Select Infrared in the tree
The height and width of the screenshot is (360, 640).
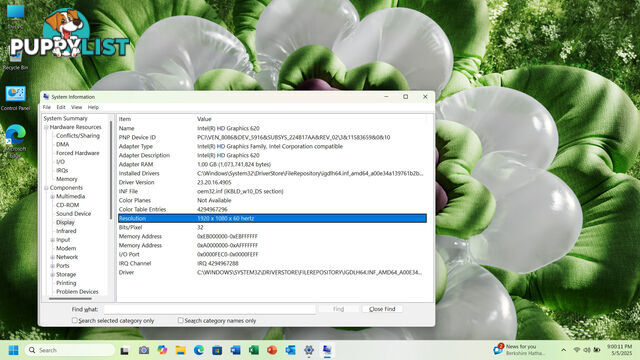[x=66, y=231]
